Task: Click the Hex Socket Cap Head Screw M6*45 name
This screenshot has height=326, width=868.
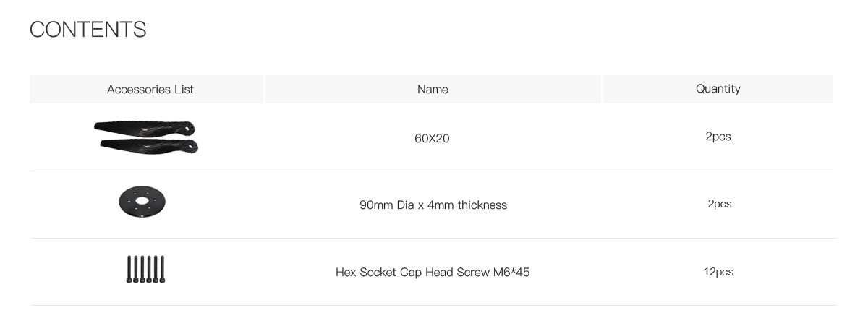Action: [x=433, y=273]
